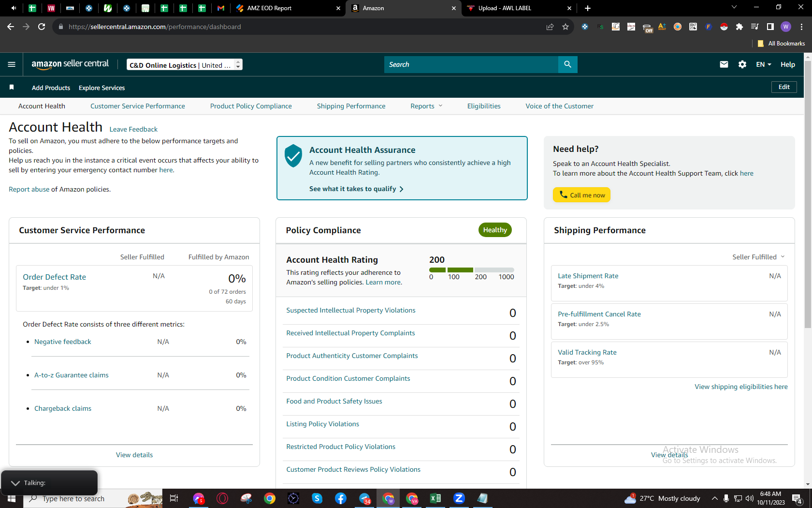Toggle the browser side panel icon
The image size is (812, 508).
(x=770, y=27)
